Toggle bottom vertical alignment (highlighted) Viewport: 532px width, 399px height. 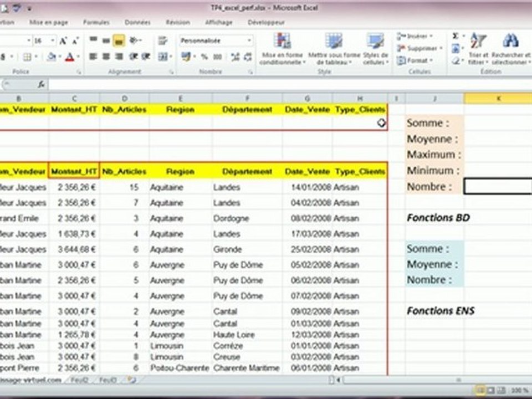tap(119, 40)
